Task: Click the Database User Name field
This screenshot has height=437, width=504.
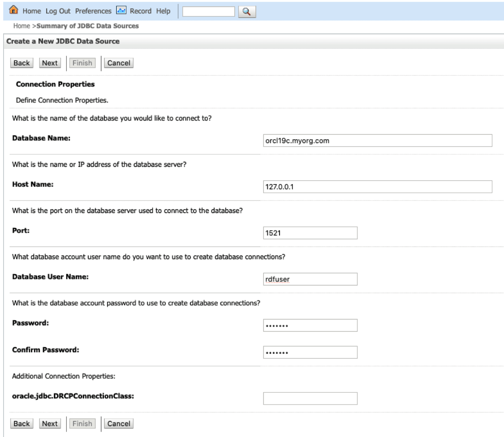Action: point(310,279)
